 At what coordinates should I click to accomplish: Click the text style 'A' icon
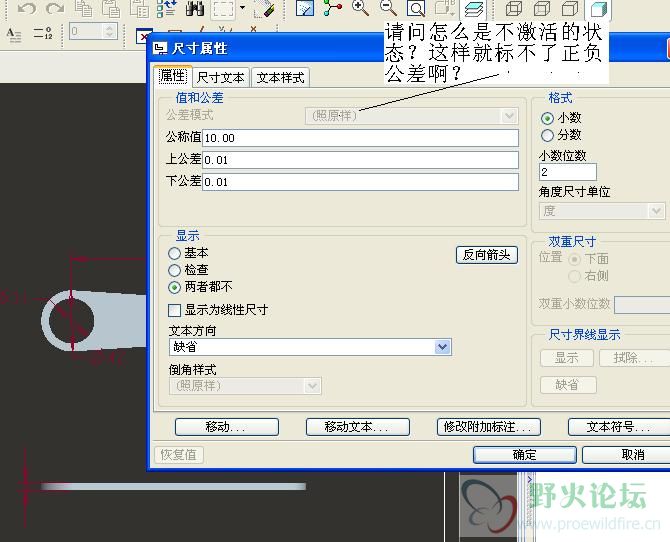point(14,34)
